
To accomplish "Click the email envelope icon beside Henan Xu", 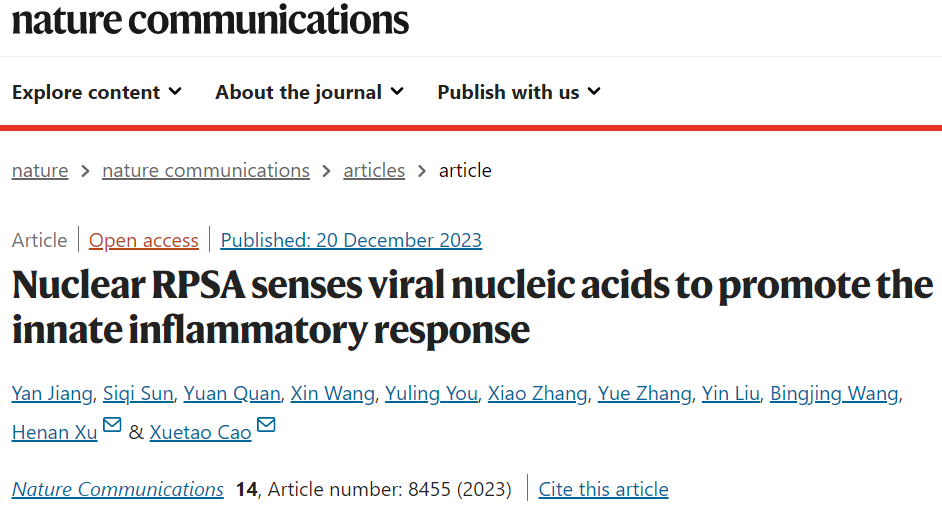I will pyautogui.click(x=112, y=425).
